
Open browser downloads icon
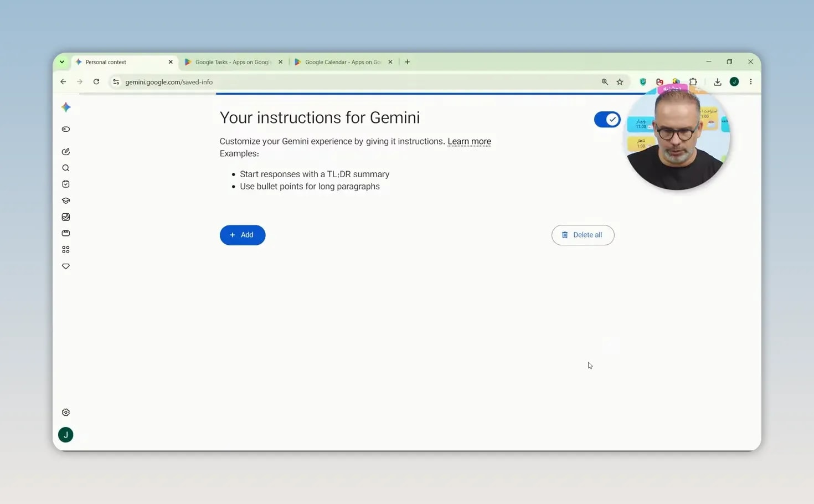(718, 82)
